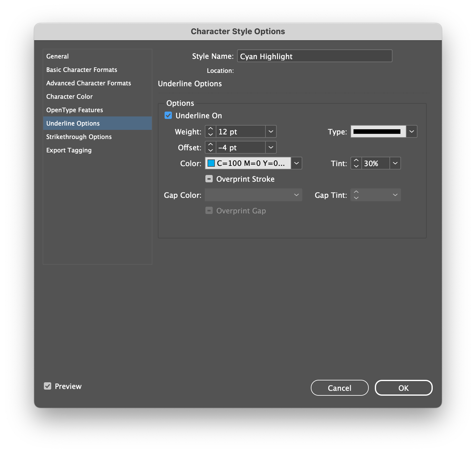The width and height of the screenshot is (476, 453).
Task: Open the Basic Character Formats section
Action: point(82,70)
